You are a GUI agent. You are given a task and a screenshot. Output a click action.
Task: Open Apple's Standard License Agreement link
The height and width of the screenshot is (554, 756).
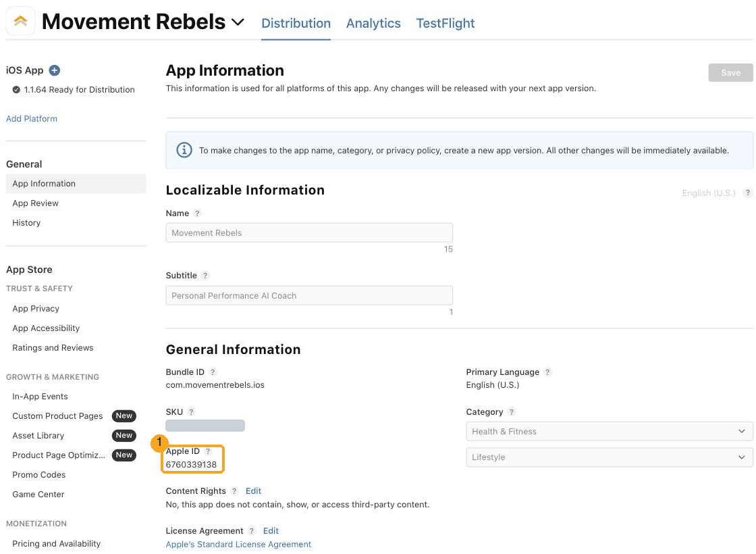click(238, 545)
